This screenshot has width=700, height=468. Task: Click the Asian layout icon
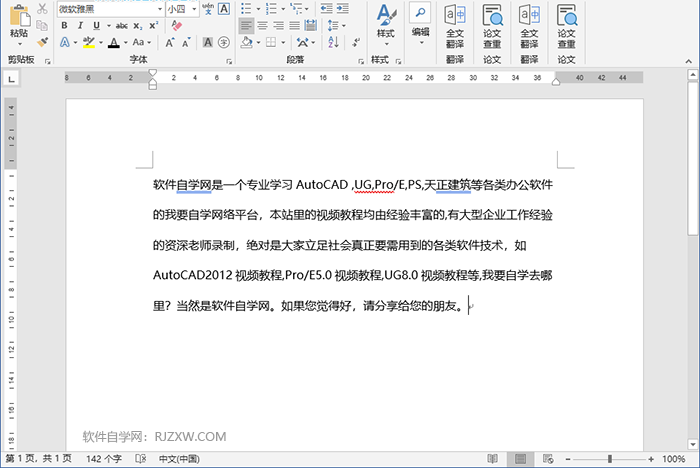pyautogui.click(x=303, y=42)
